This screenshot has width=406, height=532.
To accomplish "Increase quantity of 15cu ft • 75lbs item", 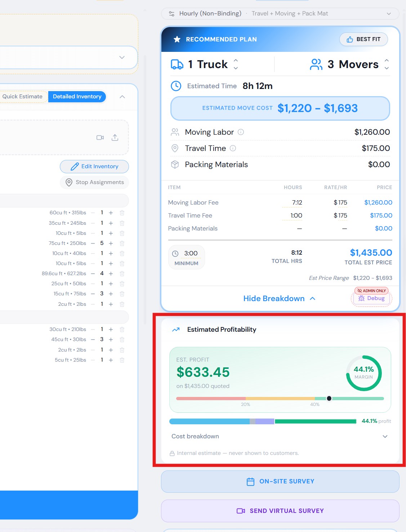I will coord(111,294).
